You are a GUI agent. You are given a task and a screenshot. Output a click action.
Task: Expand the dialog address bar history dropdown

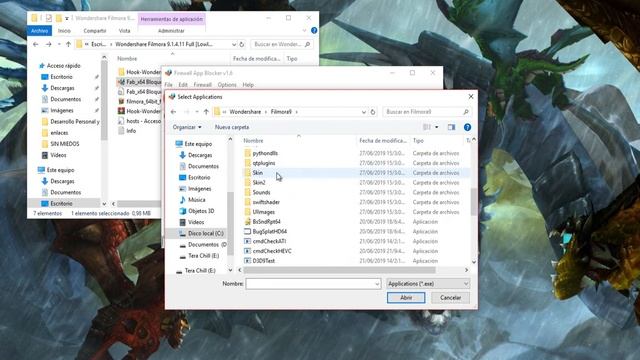364,112
